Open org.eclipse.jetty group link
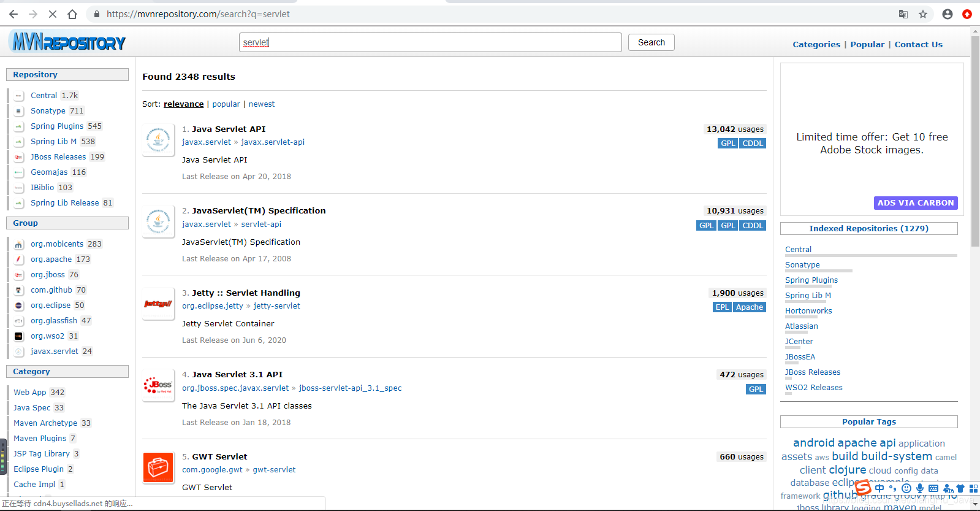The width and height of the screenshot is (980, 511). pos(213,306)
